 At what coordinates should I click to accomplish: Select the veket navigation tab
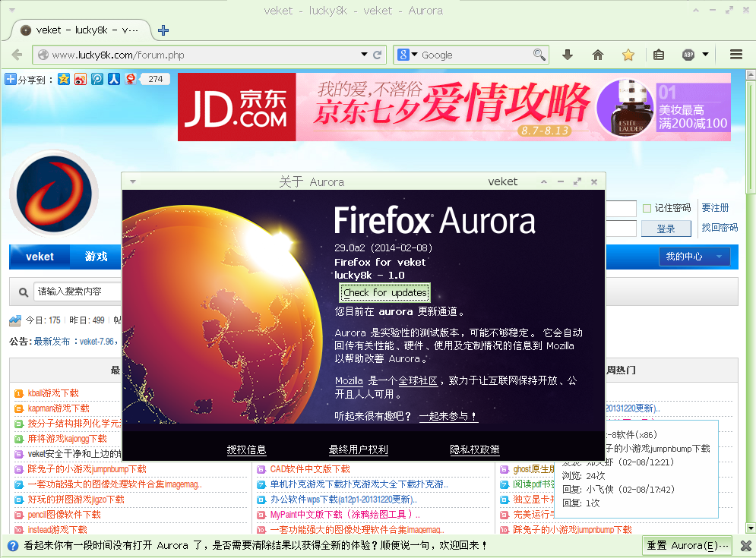coord(40,257)
